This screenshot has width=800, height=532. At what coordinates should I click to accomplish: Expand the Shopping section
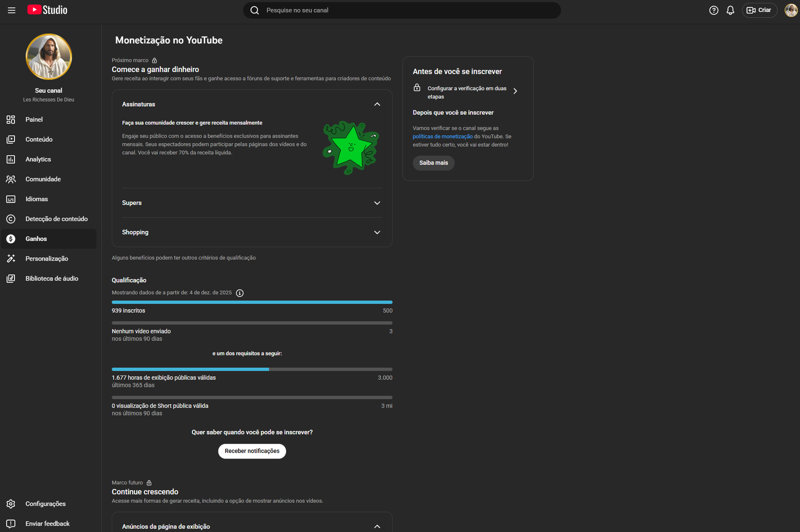pyautogui.click(x=377, y=232)
